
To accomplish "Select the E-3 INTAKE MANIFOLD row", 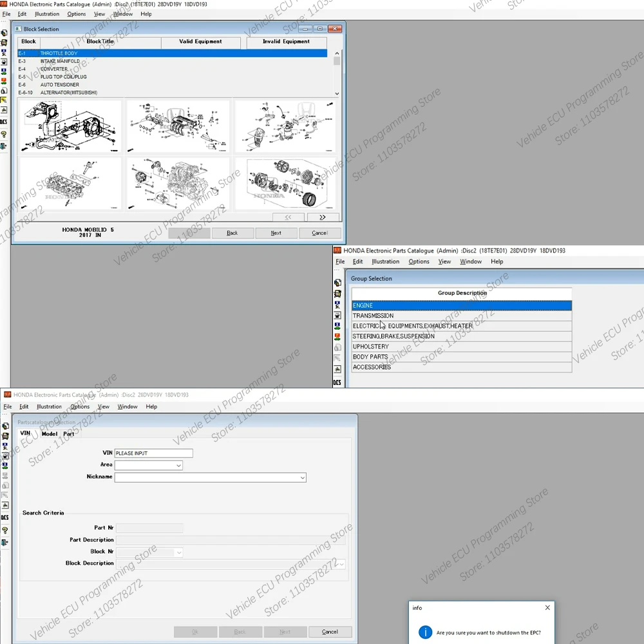I will [x=173, y=61].
